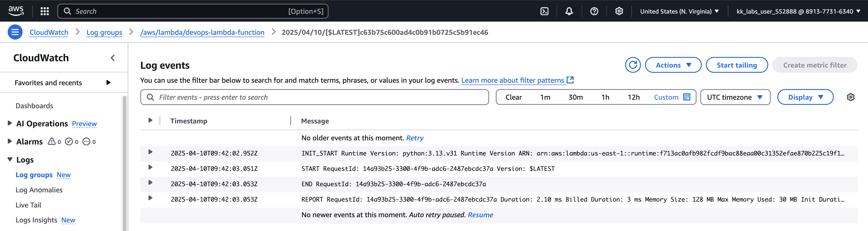Open the UTC timezone dropdown
Screen dimensions: 868x231
click(735, 97)
